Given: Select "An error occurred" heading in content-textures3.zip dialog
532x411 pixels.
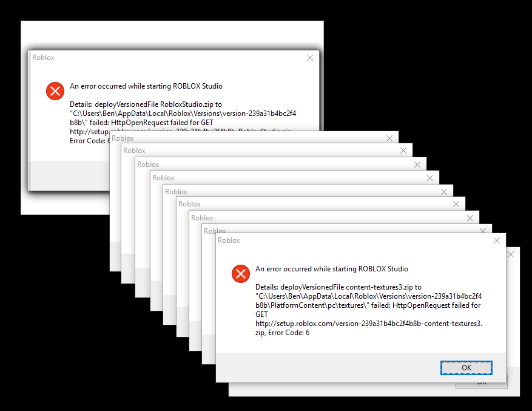Looking at the screenshot, I should 332,269.
